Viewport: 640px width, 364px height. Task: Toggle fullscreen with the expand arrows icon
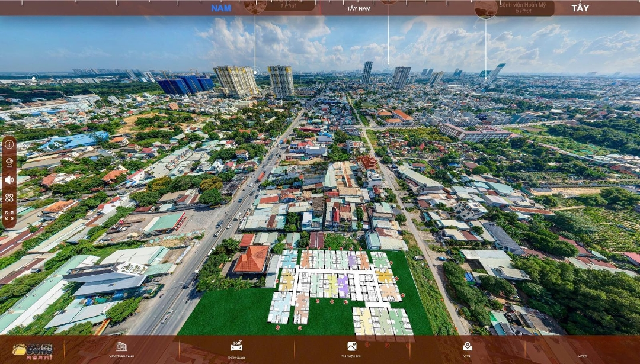9,215
